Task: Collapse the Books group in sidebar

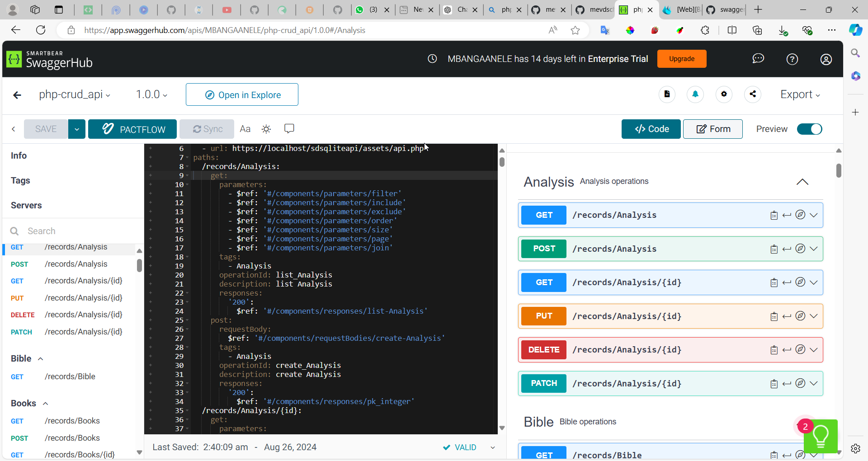Action: click(45, 404)
